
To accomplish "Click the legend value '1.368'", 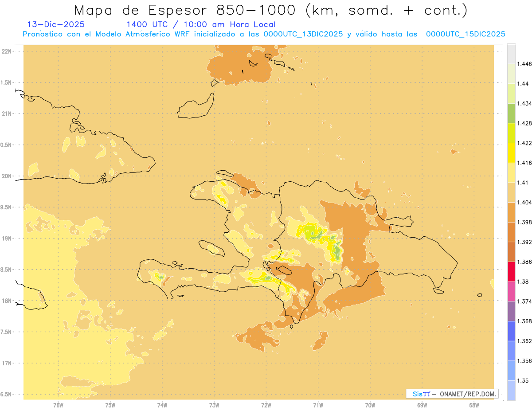I will 524,321.
